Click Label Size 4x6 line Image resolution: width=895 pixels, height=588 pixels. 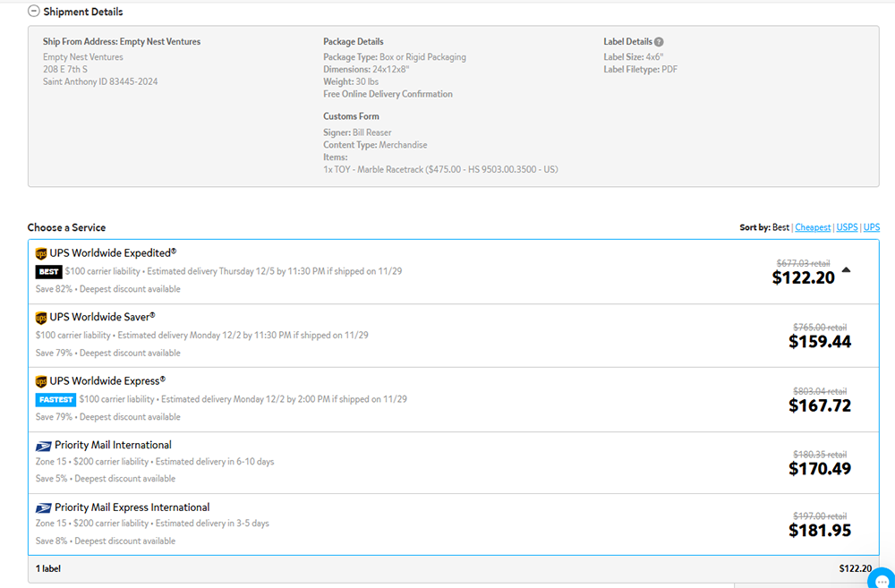(634, 57)
